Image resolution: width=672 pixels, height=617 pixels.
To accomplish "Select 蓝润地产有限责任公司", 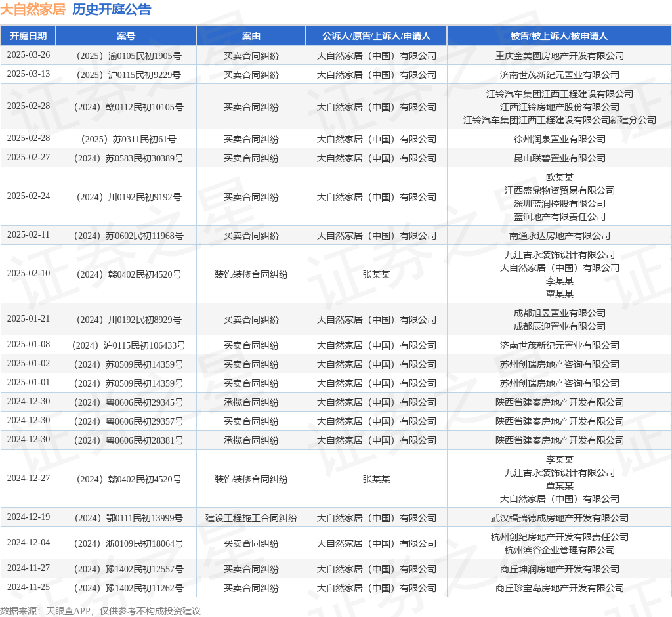I will [x=559, y=217].
